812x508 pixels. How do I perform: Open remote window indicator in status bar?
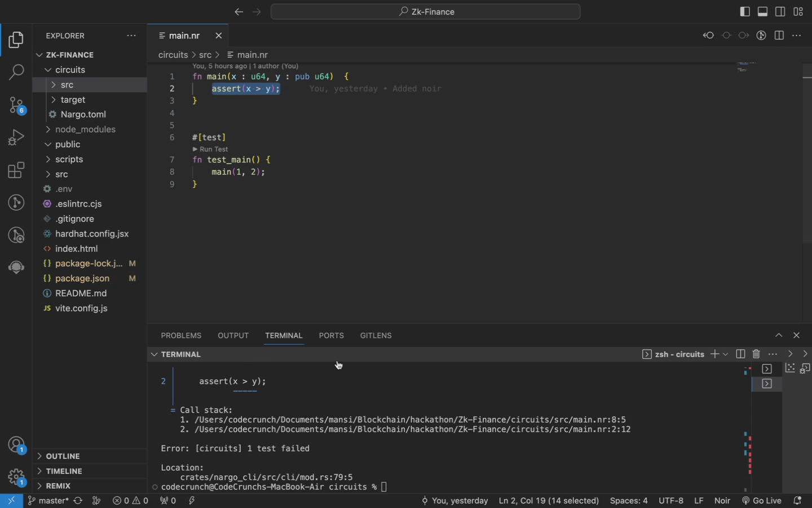pyautogui.click(x=11, y=501)
